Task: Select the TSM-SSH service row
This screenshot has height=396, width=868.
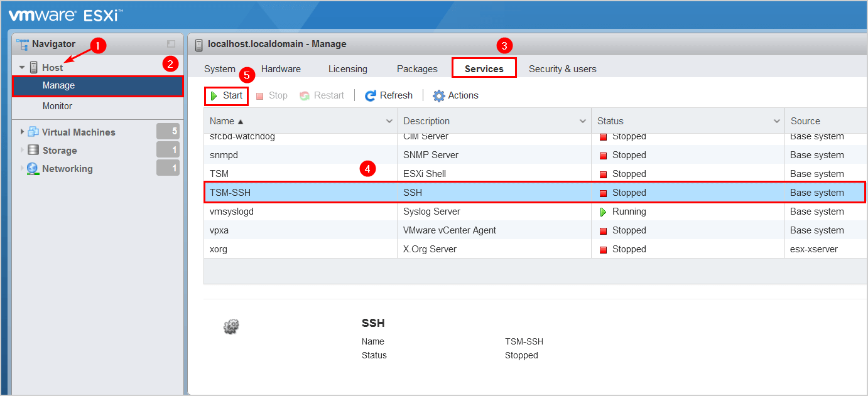Action: (535, 193)
